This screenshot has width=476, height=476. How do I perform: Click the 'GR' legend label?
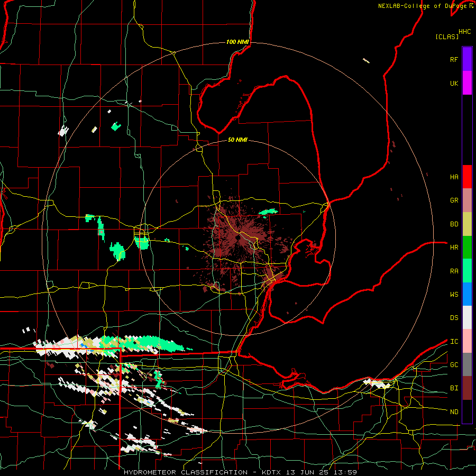[x=454, y=200]
